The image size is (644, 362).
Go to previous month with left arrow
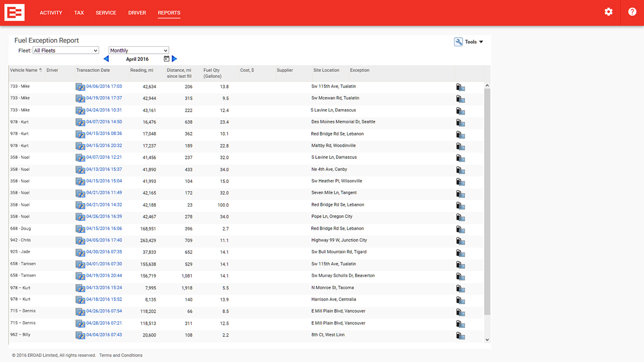(x=106, y=59)
